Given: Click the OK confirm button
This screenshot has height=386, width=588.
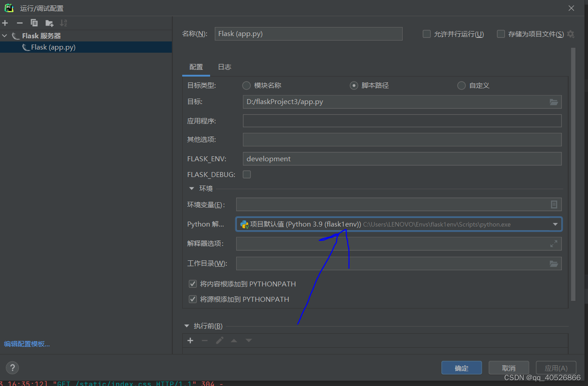Looking at the screenshot, I should tap(462, 368).
